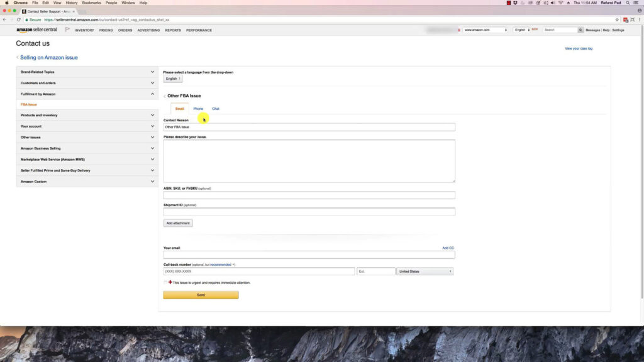Open the English language drop-down in form
The width and height of the screenshot is (644, 362).
(x=172, y=79)
